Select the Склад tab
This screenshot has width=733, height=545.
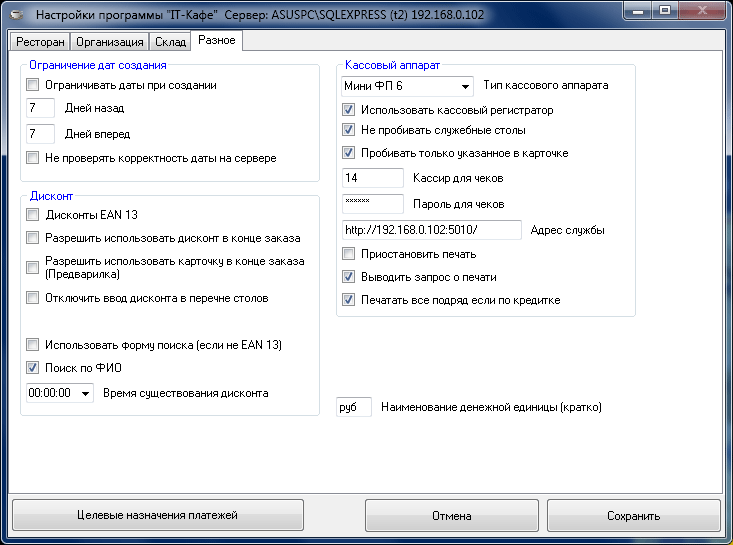pos(170,42)
